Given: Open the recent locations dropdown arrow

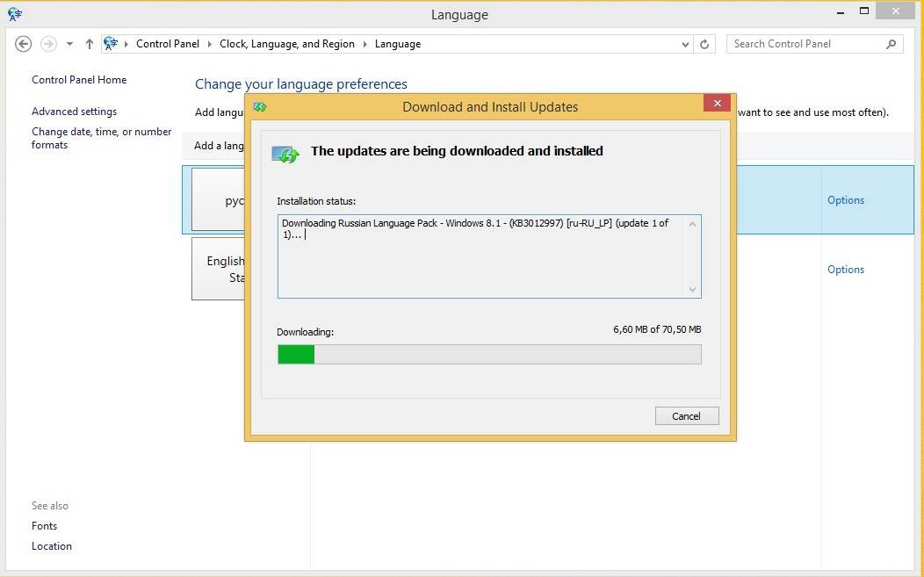Looking at the screenshot, I should 69,44.
